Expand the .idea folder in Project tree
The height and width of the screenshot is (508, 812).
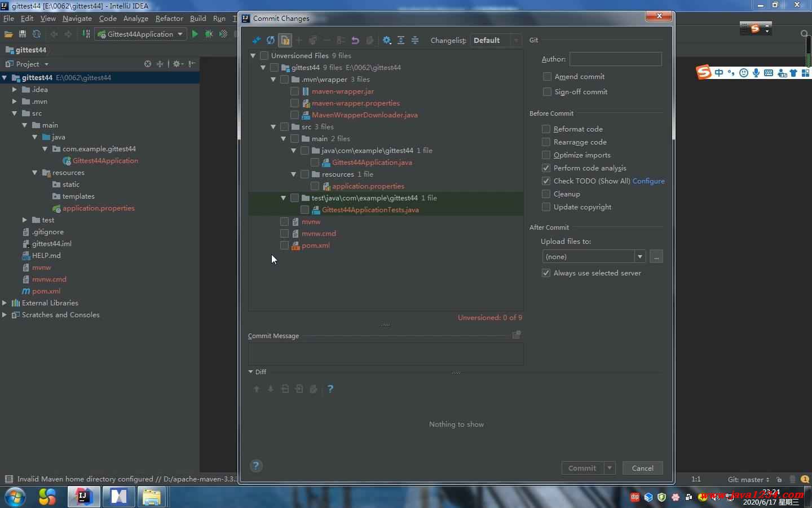click(15, 89)
